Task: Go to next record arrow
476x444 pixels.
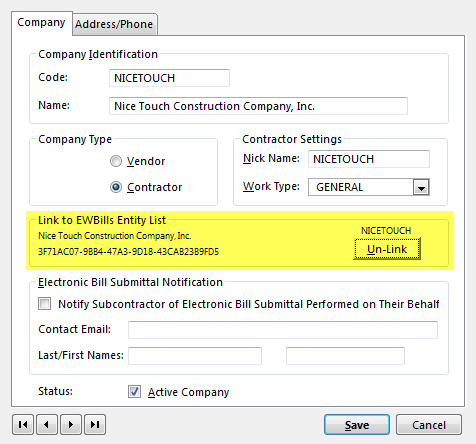Action: tap(71, 424)
